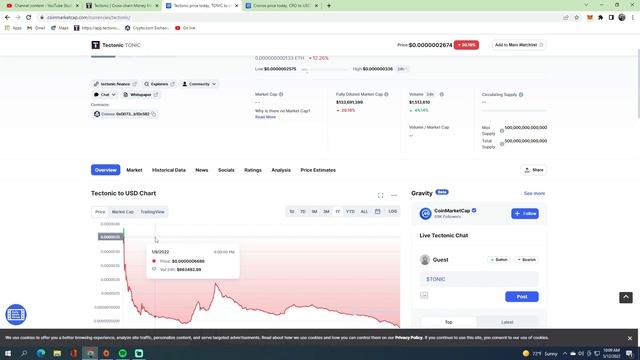This screenshot has width=640, height=360.
Task: Bookmark this page with the star icon
Action: pos(577,18)
